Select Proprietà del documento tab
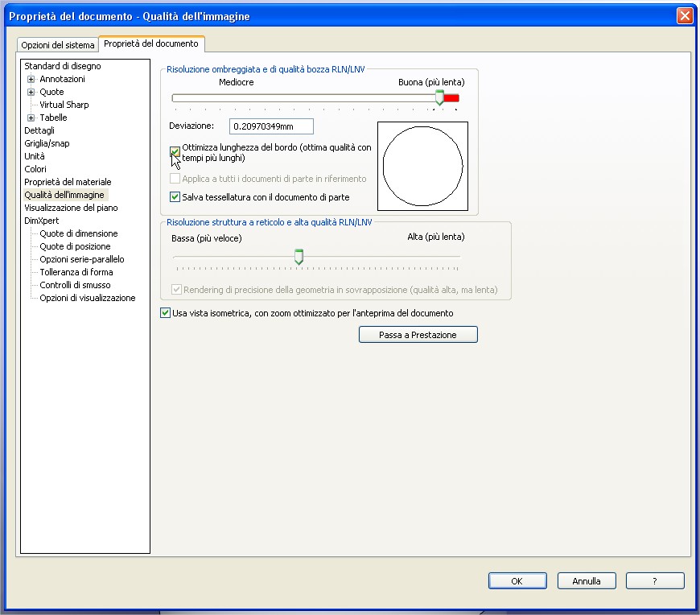The width and height of the screenshot is (700, 615). pos(151,43)
